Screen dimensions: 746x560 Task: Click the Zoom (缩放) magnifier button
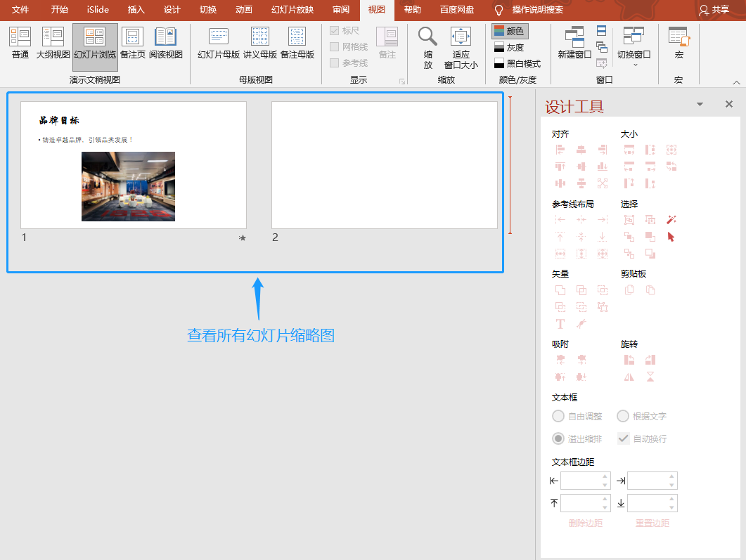427,48
